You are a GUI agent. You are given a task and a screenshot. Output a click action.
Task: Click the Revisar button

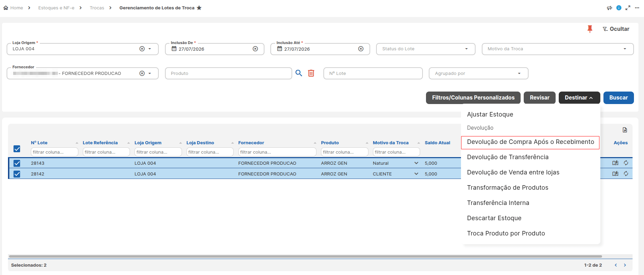pyautogui.click(x=539, y=98)
